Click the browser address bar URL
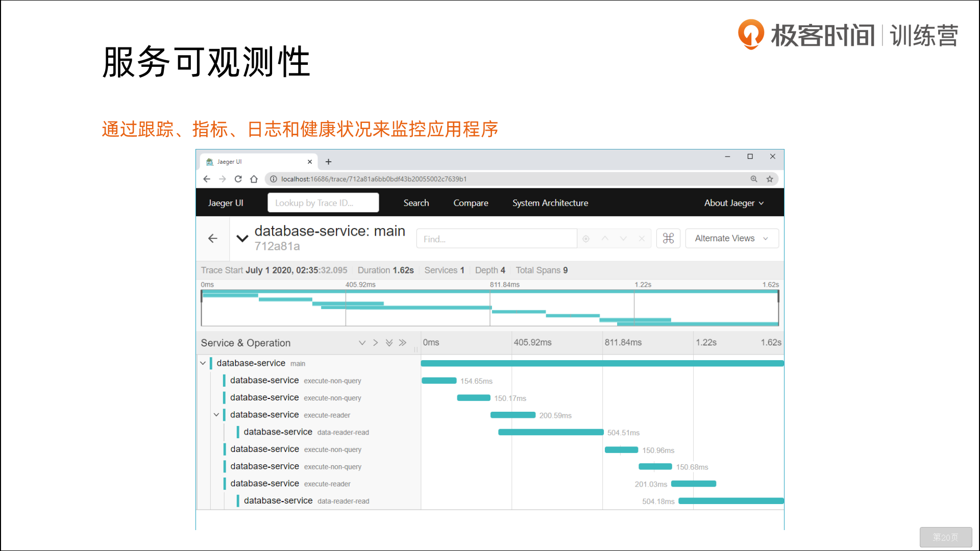The height and width of the screenshot is (551, 980). pyautogui.click(x=374, y=179)
